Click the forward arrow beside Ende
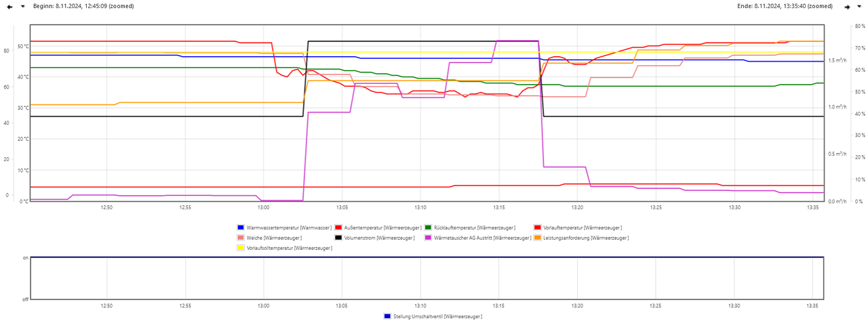 click(848, 6)
